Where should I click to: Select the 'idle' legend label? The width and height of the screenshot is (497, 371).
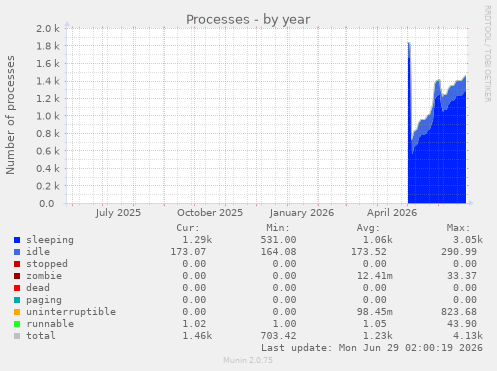click(x=38, y=252)
